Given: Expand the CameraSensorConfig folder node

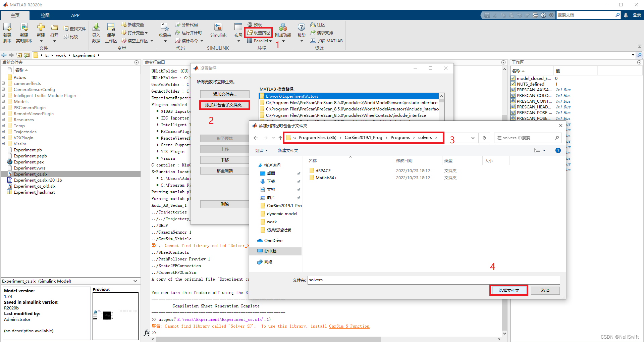Looking at the screenshot, I should (x=3, y=89).
